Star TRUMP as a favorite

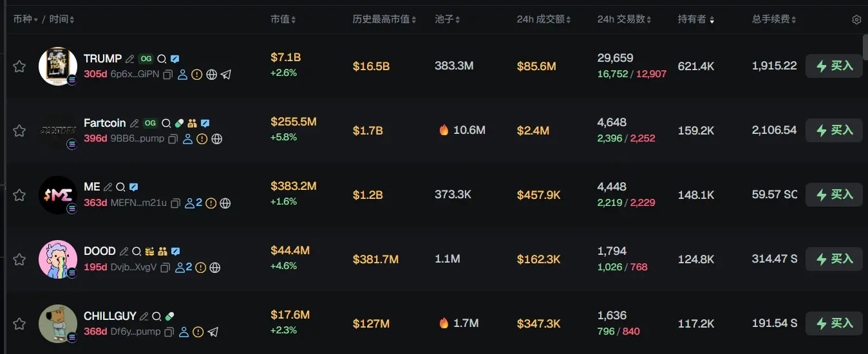19,66
